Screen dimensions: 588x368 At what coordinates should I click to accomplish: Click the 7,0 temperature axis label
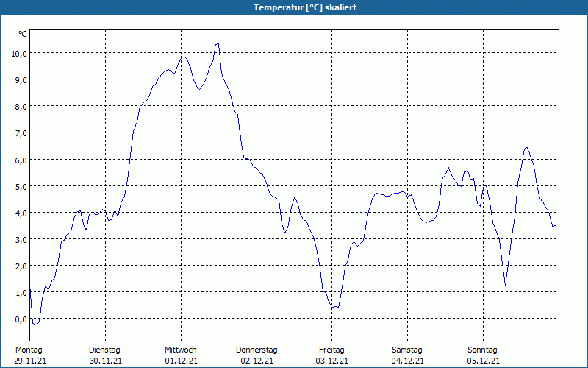tap(19, 132)
